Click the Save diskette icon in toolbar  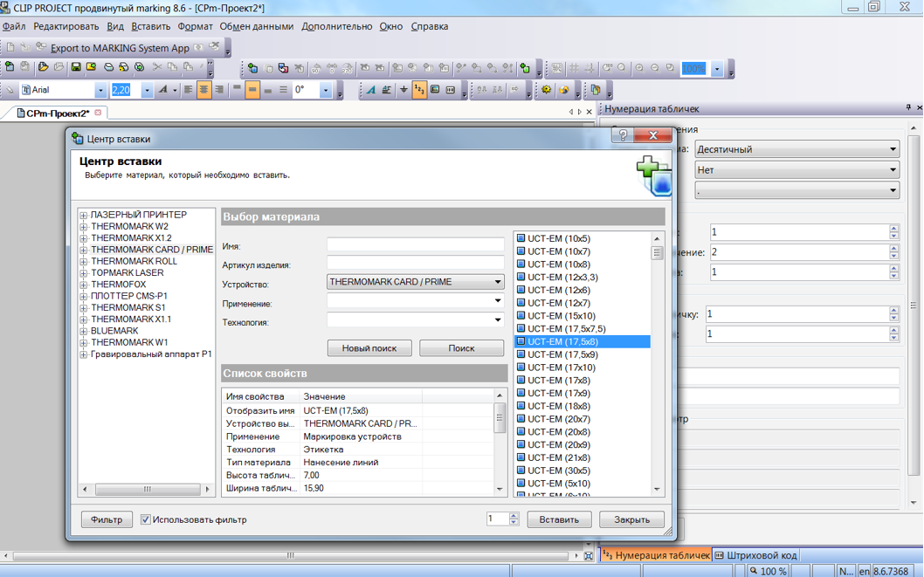click(76, 68)
